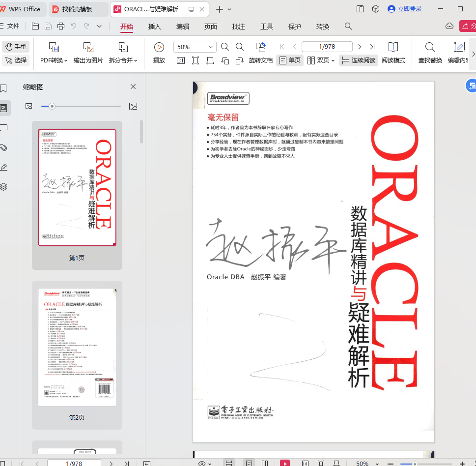Click the zoom in magnifier icon
Image resolution: width=476 pixels, height=466 pixels.
[240, 47]
